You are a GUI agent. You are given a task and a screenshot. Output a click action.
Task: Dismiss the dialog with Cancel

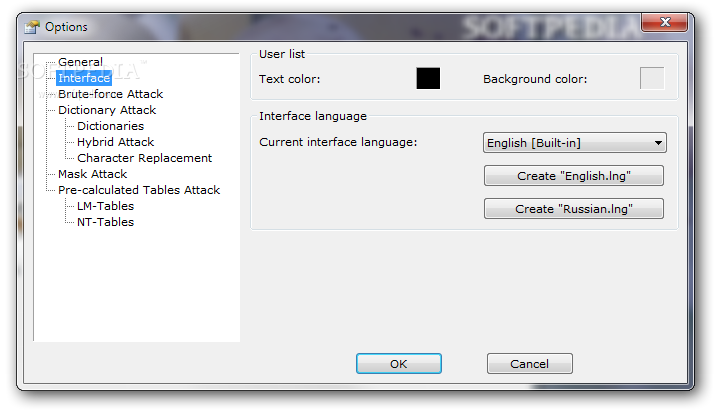pos(529,364)
